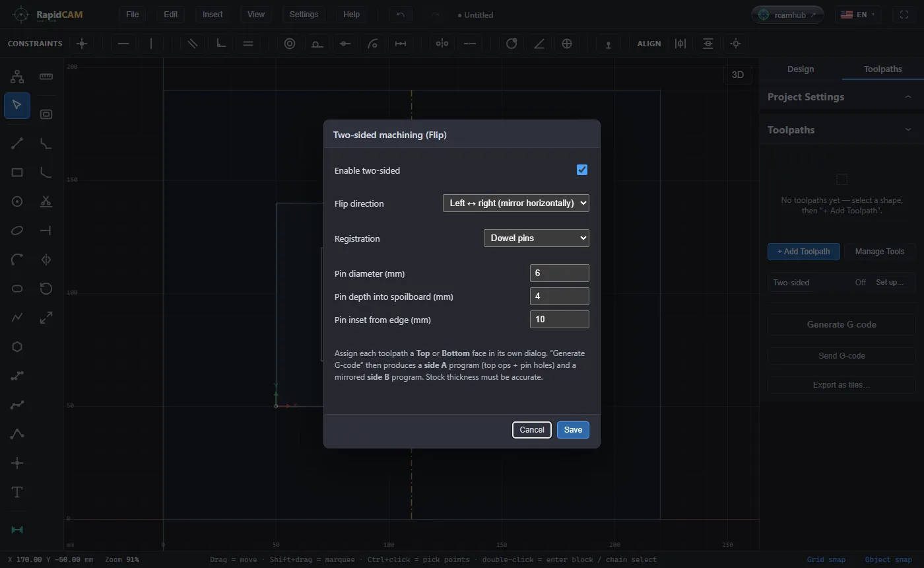The image size is (924, 568).
Task: Activate the Circle tool
Action: click(x=17, y=201)
